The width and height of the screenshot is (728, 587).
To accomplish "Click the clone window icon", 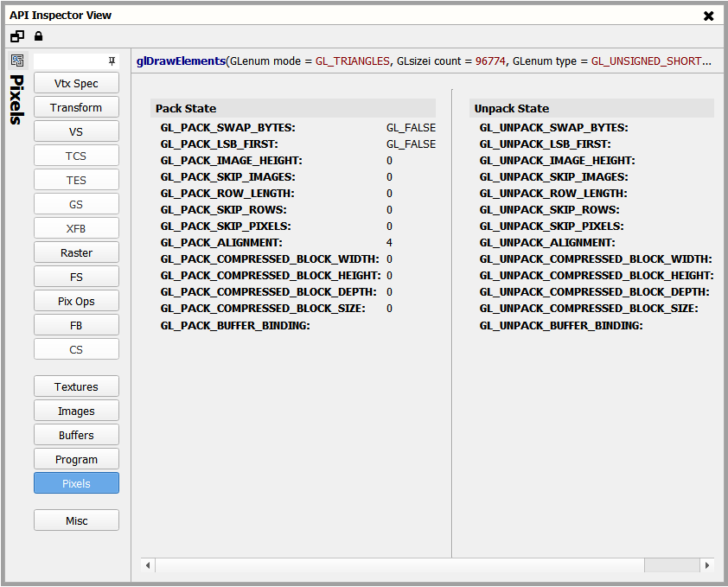I will pyautogui.click(x=17, y=36).
